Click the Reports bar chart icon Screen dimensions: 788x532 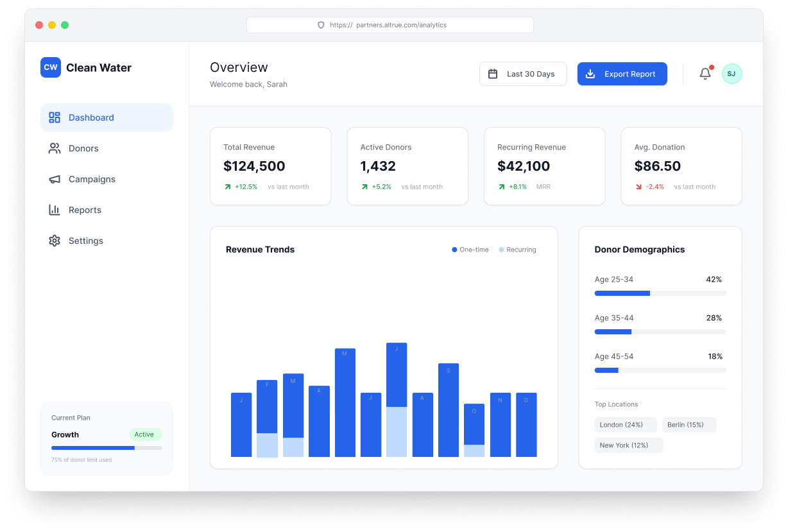pyautogui.click(x=55, y=210)
